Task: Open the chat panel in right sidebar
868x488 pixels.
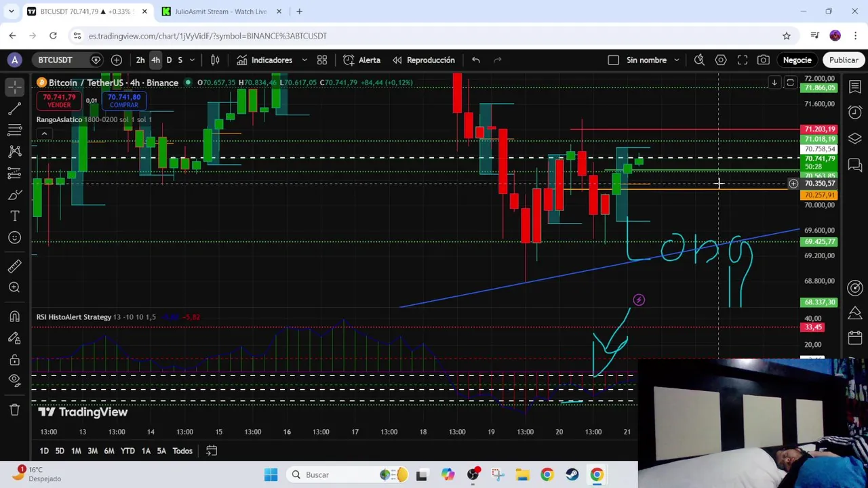Action: click(855, 164)
